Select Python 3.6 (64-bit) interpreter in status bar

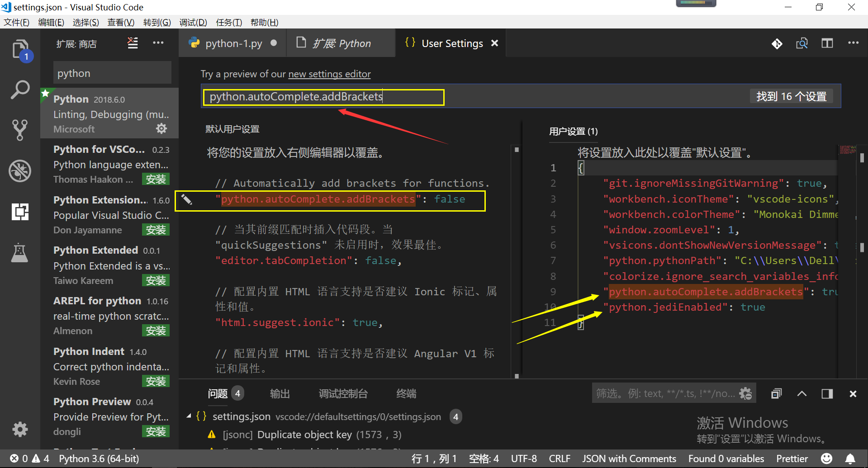(99, 459)
